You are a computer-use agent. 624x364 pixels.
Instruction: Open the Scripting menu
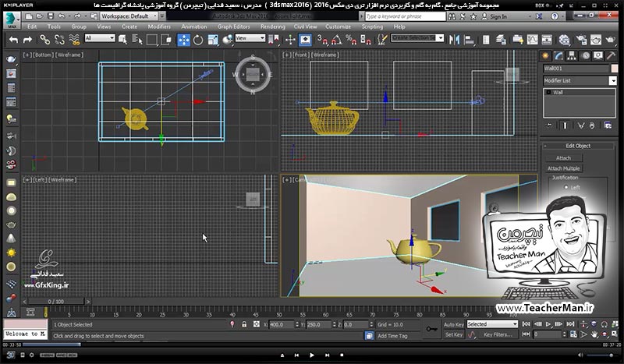[x=372, y=27]
